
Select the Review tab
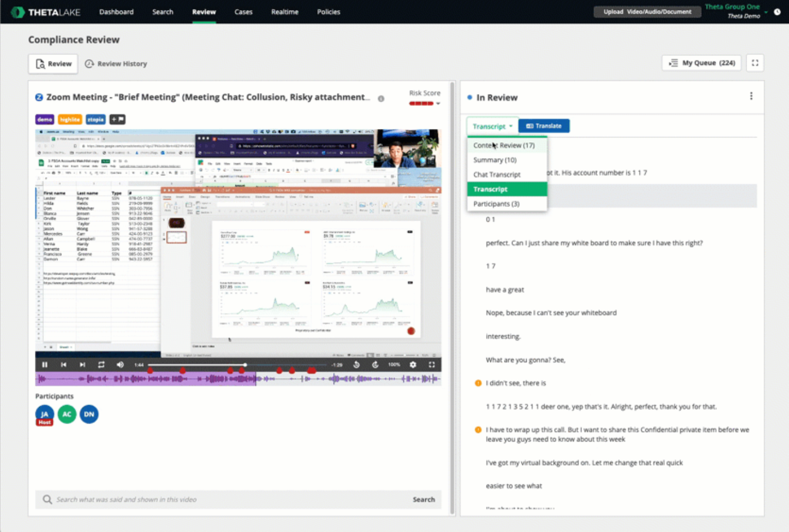pyautogui.click(x=53, y=63)
